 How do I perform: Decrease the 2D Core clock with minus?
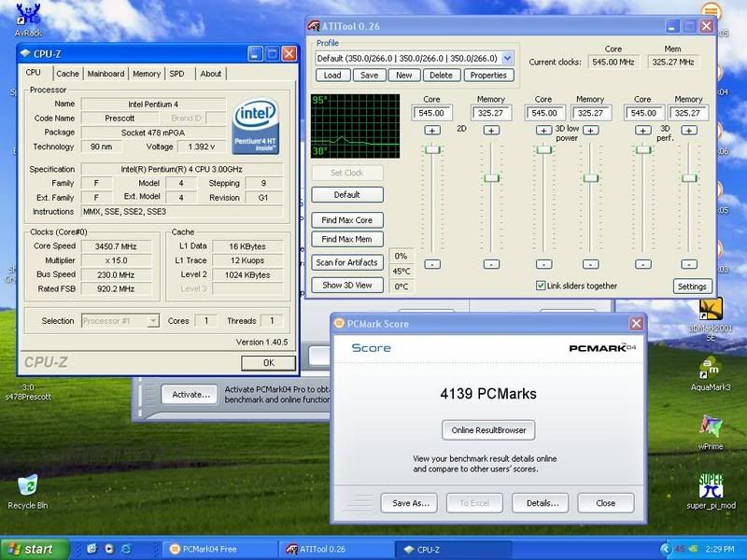[x=432, y=264]
